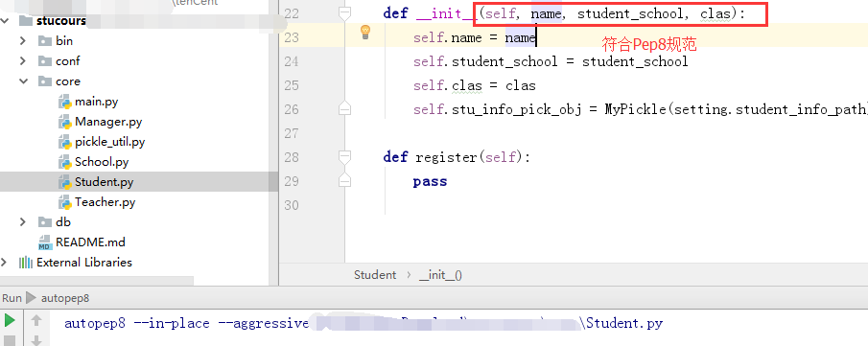This screenshot has width=868, height=346.
Task: Expand the db folder
Action: pos(23,222)
